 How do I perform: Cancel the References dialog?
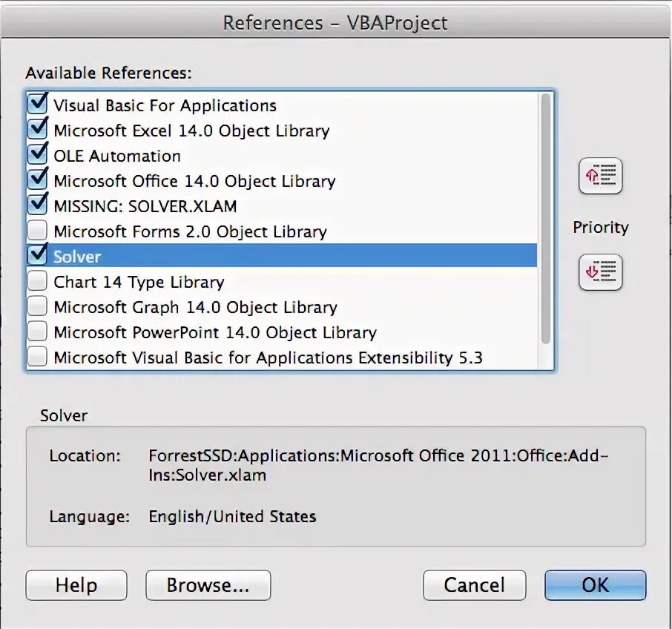[475, 585]
